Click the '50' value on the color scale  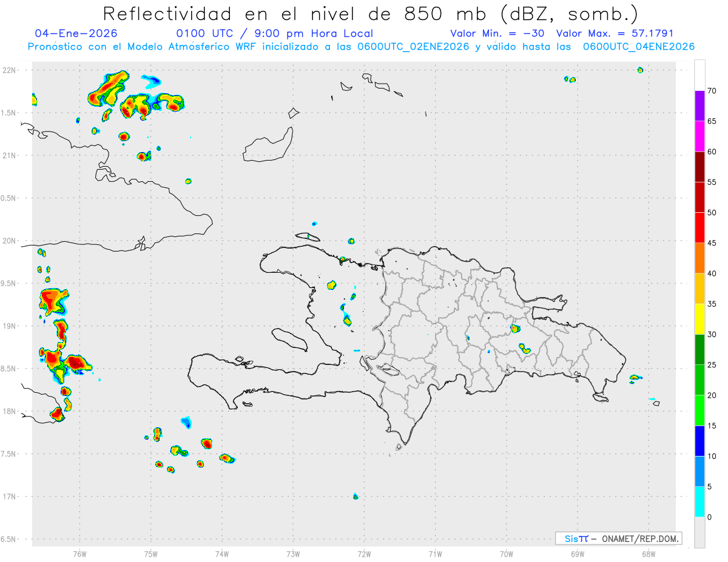pyautogui.click(x=712, y=213)
